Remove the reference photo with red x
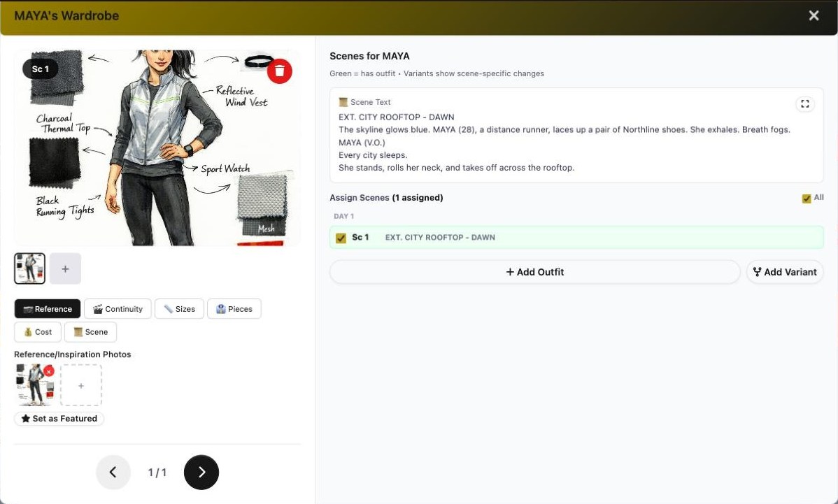Image resolution: width=838 pixels, height=504 pixels. [49, 371]
